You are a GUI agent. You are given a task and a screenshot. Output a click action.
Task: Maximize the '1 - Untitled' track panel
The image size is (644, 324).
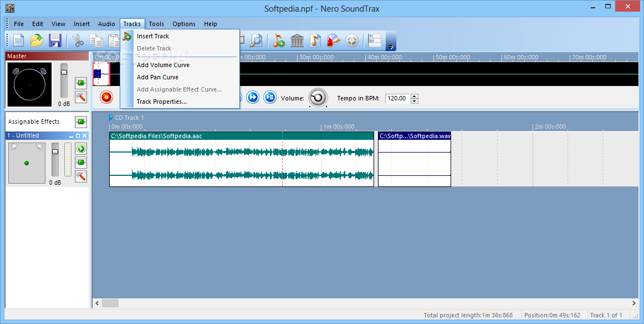point(78,136)
